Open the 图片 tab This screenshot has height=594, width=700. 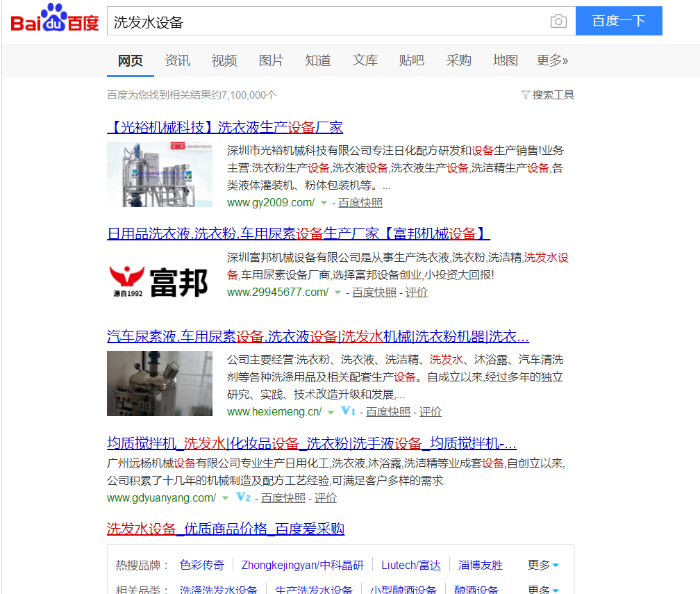[272, 60]
